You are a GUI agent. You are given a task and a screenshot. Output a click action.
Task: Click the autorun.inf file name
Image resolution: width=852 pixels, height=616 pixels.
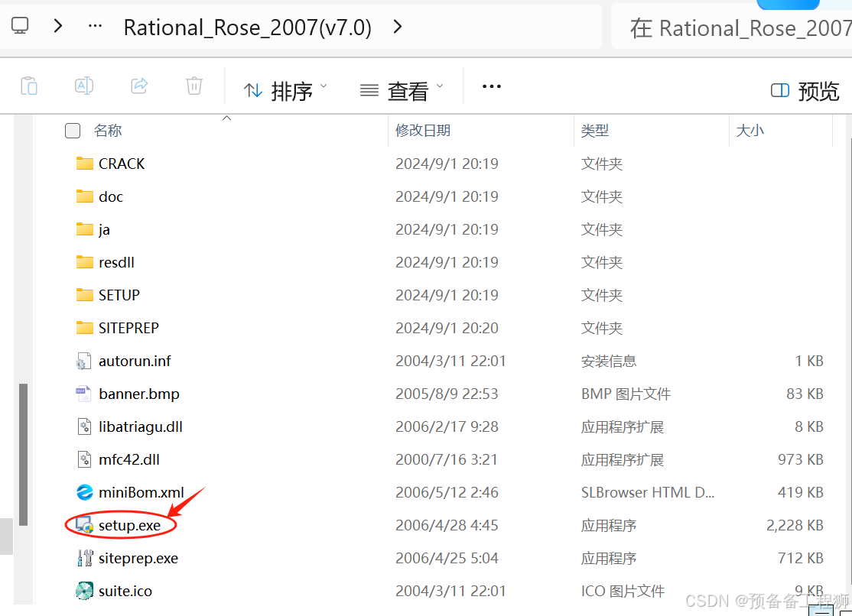pyautogui.click(x=135, y=361)
